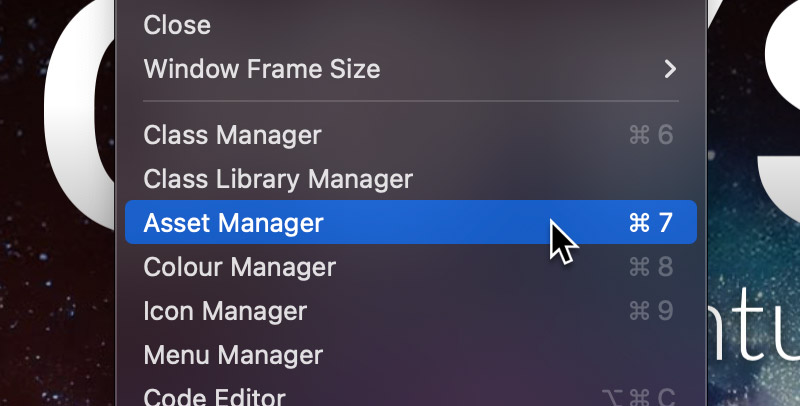This screenshot has height=406, width=800.
Task: Open the Colour Manager
Action: coord(240,268)
